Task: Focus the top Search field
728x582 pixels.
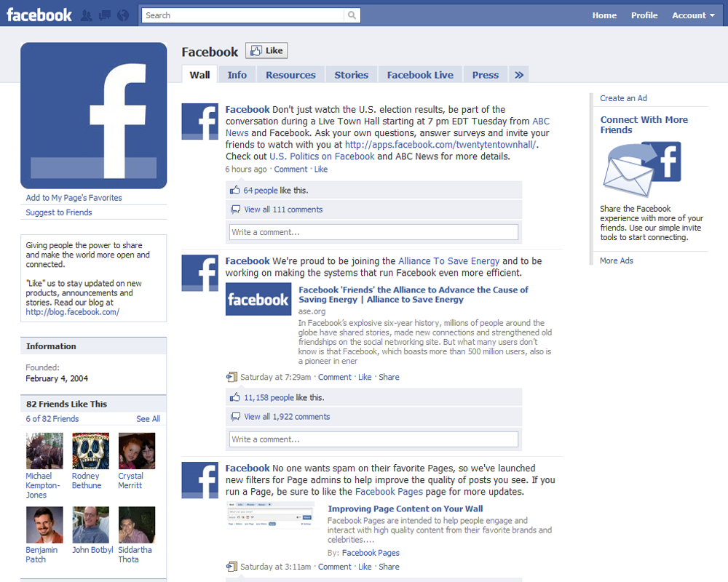Action: [243, 15]
